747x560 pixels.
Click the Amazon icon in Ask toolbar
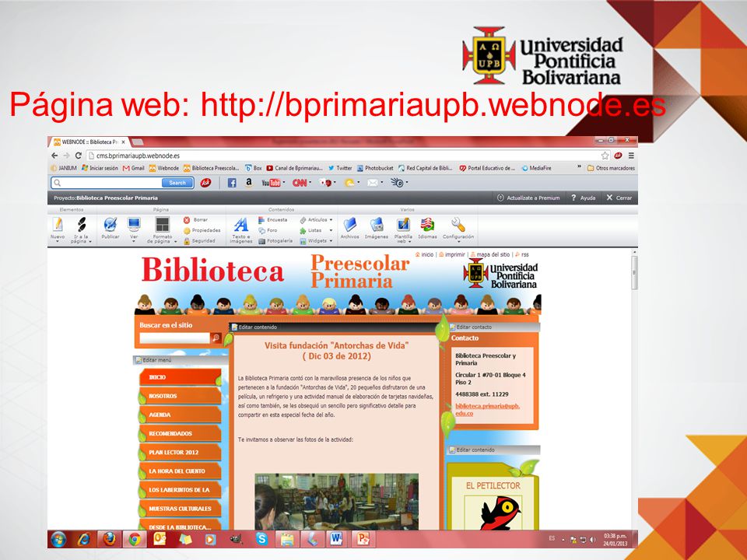point(249,183)
